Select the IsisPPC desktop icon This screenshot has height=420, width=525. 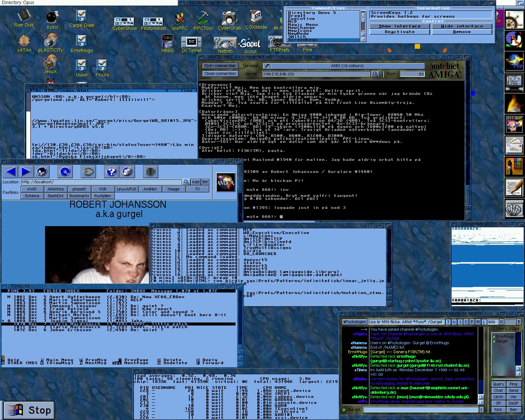click(x=180, y=22)
